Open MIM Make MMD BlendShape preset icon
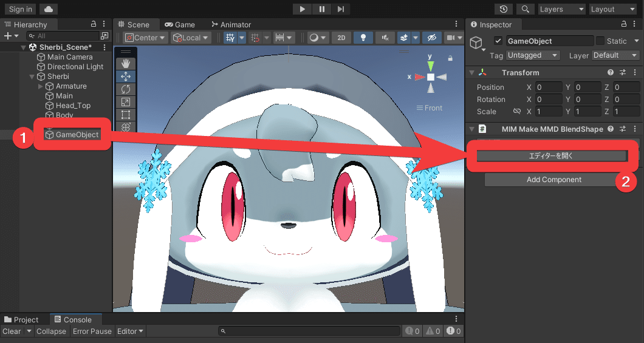This screenshot has width=644, height=343. [x=623, y=129]
